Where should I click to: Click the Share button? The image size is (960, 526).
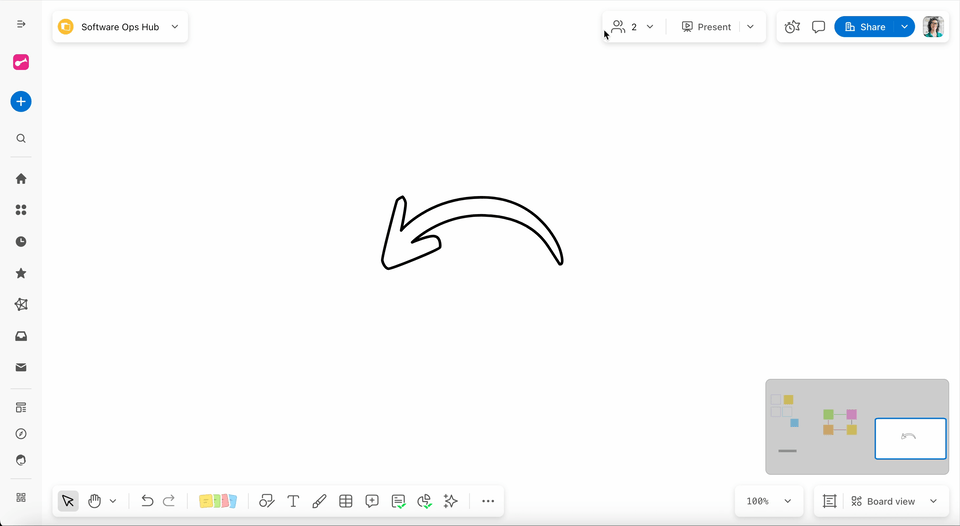click(x=865, y=27)
